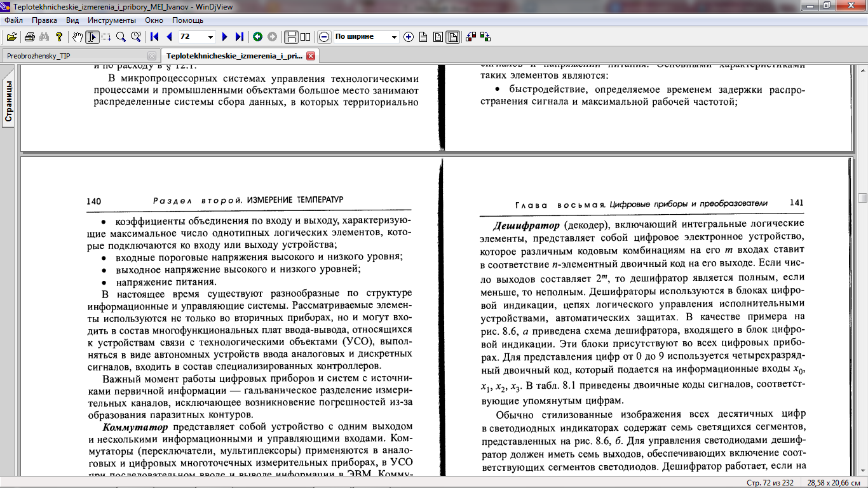
Task: Click the scrollbar up arrow
Action: point(862,68)
